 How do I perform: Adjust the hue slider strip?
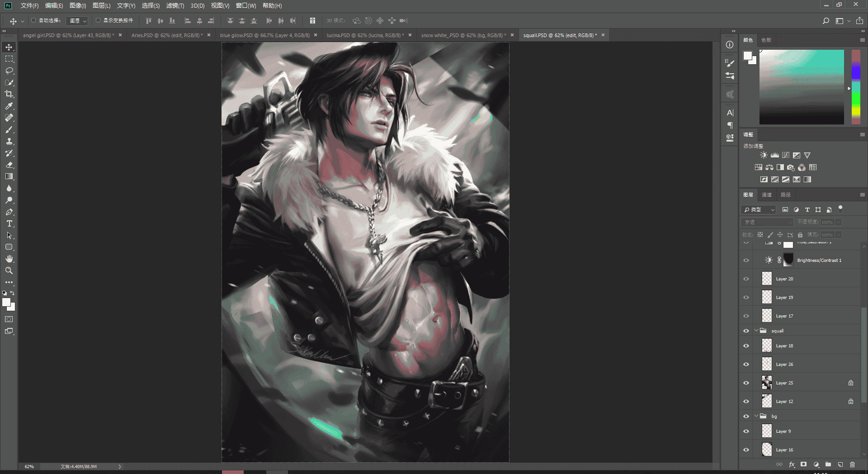click(856, 87)
